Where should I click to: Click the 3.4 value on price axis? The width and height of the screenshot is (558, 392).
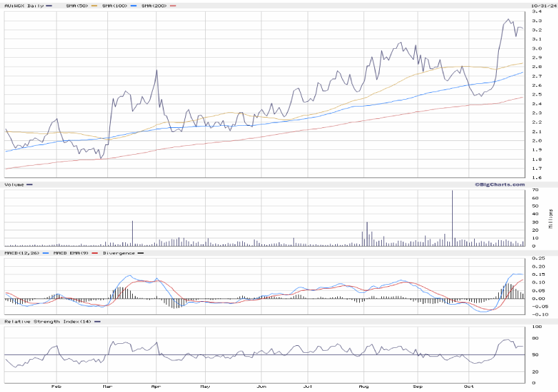pos(536,12)
